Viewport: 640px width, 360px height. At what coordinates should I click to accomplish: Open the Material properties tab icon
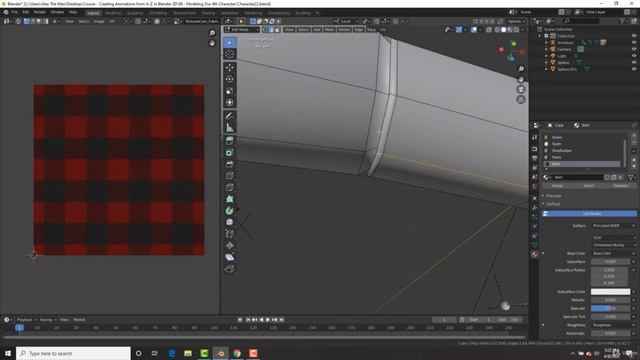[535, 254]
